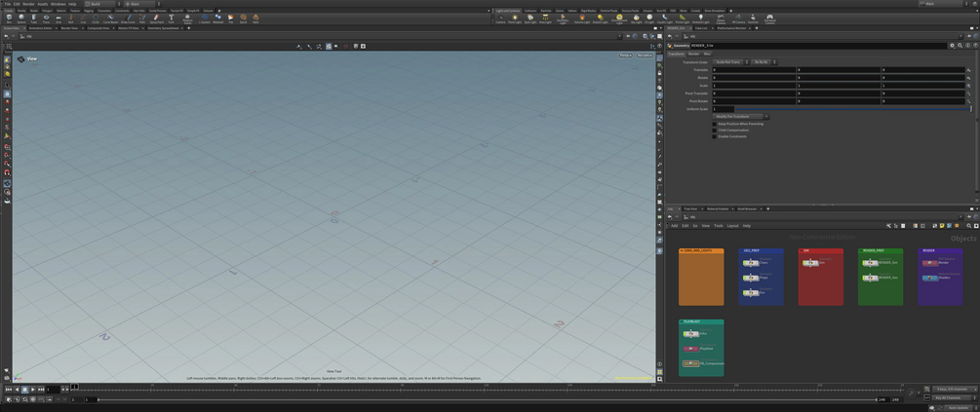Open the File menu

(x=8, y=4)
